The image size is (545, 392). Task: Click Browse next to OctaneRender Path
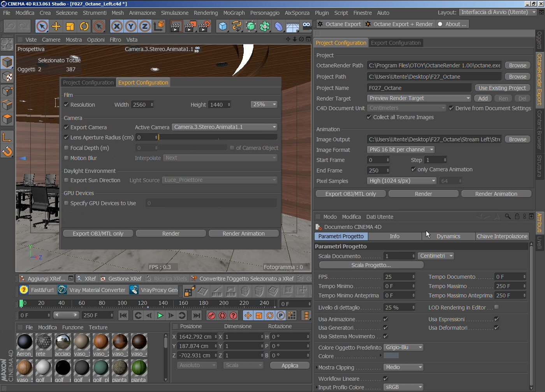coord(518,65)
